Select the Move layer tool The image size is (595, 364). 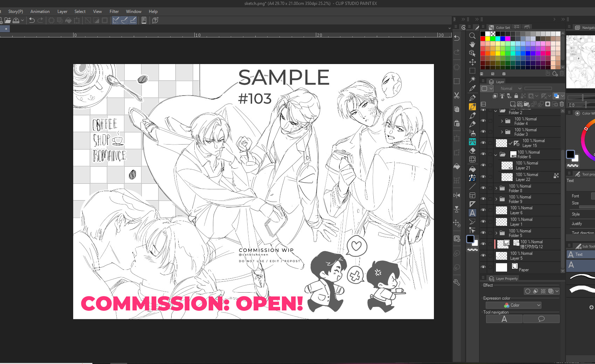point(472,62)
